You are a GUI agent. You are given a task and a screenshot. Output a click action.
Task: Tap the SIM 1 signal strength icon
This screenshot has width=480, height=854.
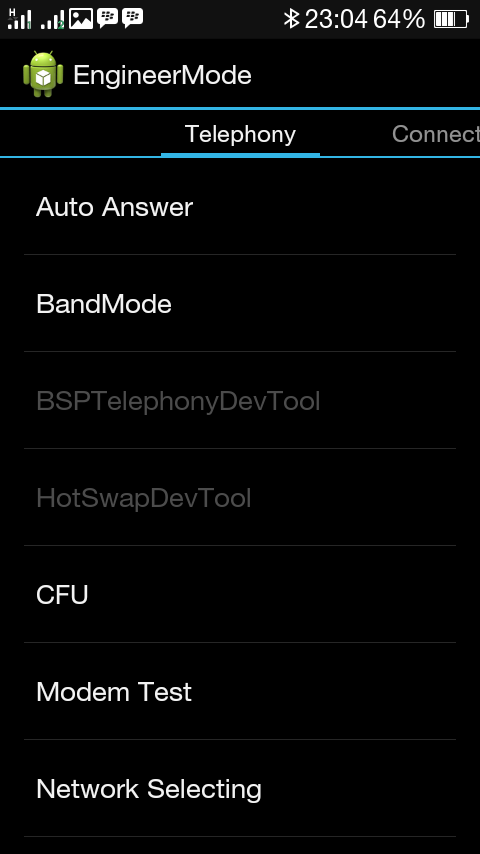20,19
